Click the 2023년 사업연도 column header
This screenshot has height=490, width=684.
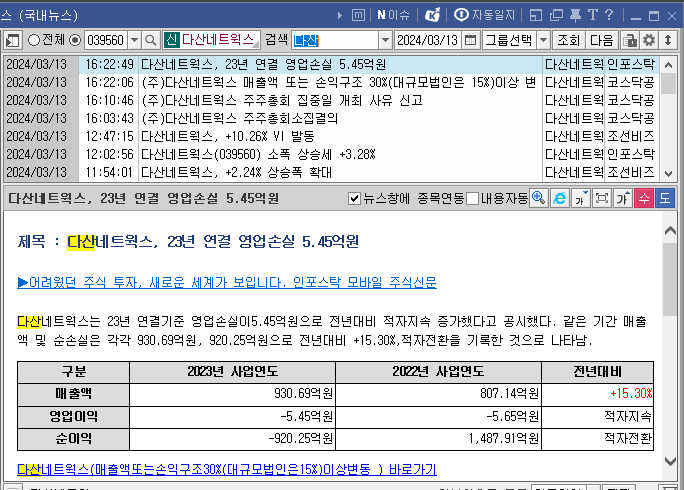[x=233, y=372]
